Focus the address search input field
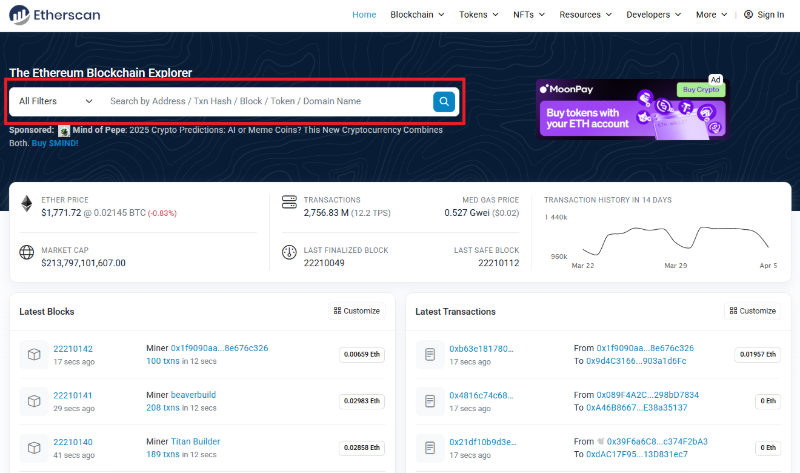 click(x=268, y=101)
